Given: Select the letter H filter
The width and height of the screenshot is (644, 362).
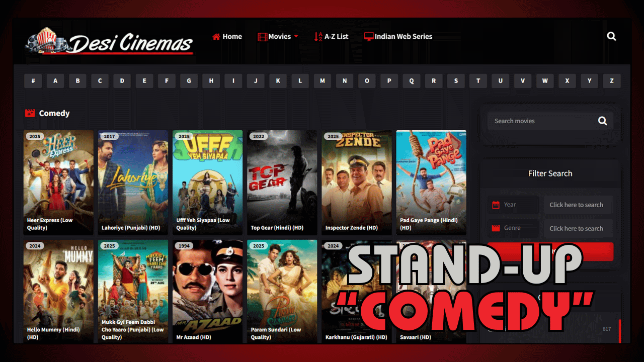Looking at the screenshot, I should (211, 81).
